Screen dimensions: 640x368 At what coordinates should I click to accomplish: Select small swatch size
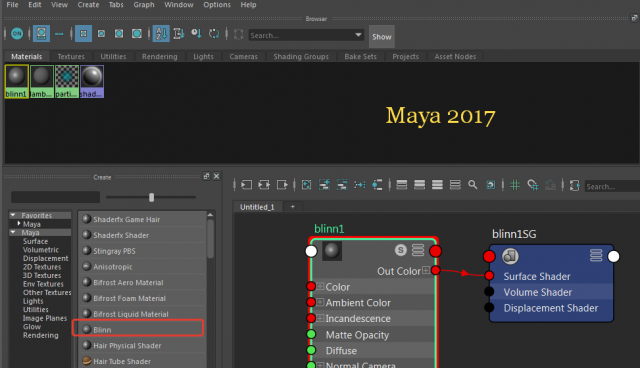(83, 33)
